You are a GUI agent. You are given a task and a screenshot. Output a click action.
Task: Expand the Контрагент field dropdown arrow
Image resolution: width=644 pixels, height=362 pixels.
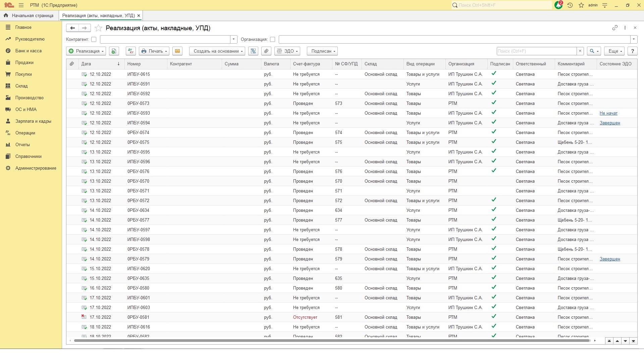(234, 40)
